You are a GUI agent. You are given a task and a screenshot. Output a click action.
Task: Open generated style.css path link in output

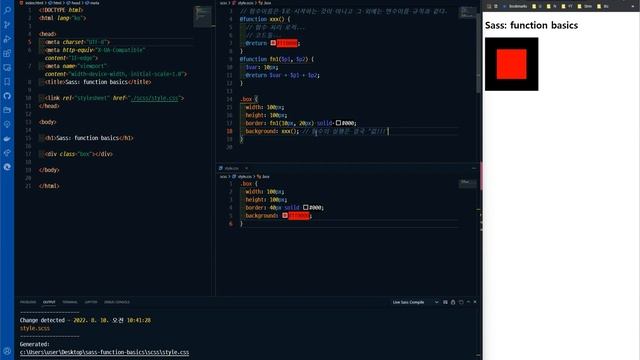(104, 352)
